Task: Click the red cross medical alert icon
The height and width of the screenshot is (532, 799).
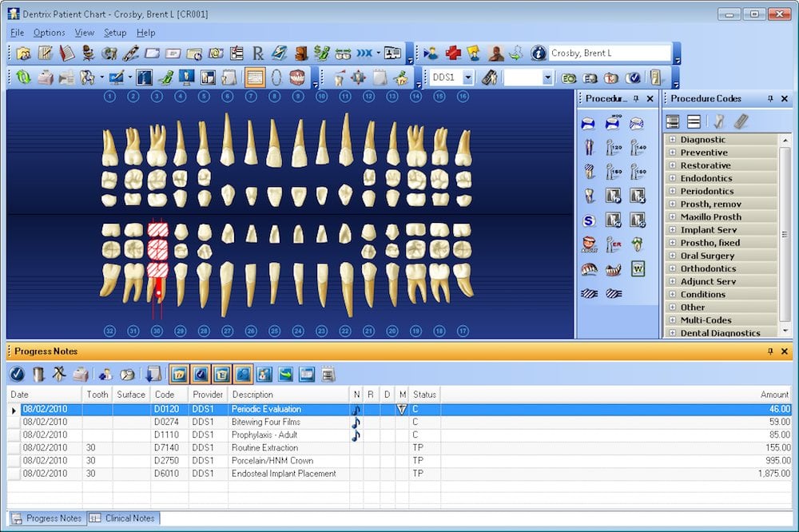Action: (x=453, y=53)
